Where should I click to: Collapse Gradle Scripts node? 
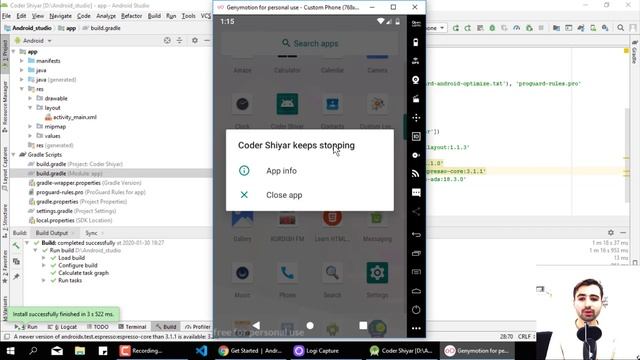[x=14, y=155]
